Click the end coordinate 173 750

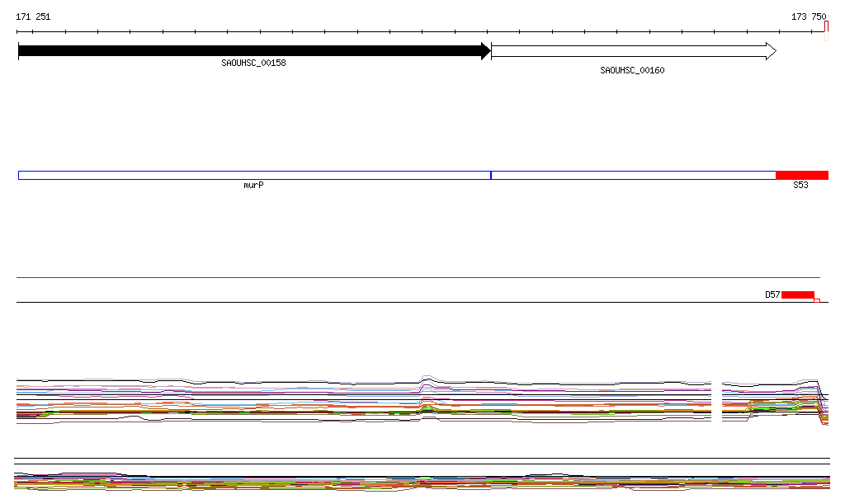pos(808,16)
